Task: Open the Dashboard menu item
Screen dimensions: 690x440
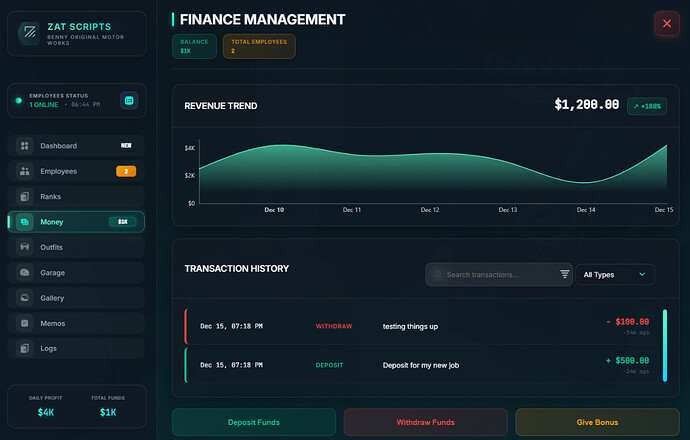Action: [x=76, y=146]
